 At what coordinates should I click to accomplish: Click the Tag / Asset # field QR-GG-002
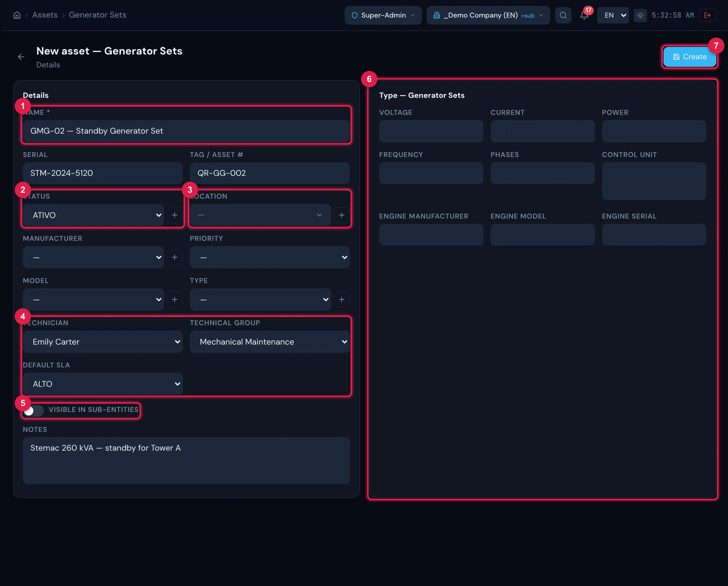tap(270, 173)
